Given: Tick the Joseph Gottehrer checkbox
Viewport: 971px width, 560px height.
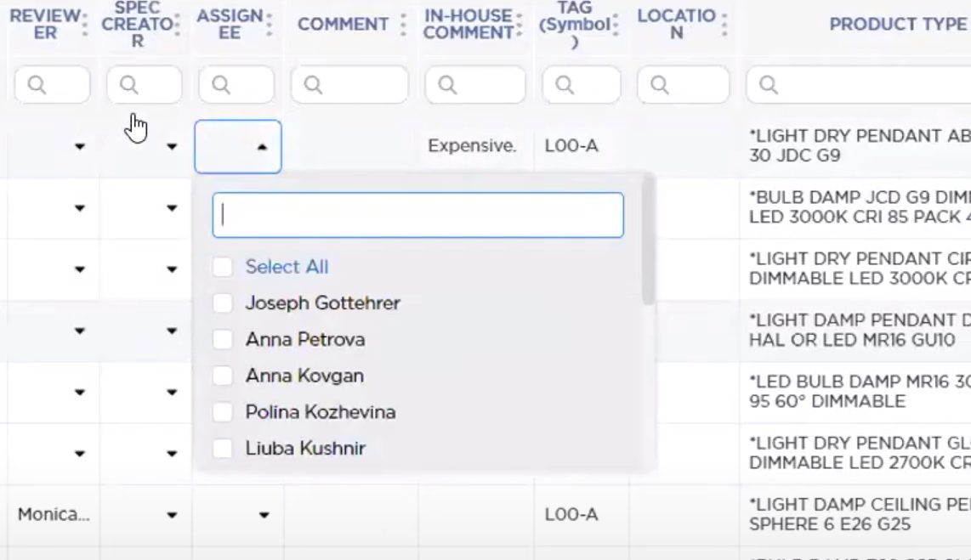Looking at the screenshot, I should [223, 303].
